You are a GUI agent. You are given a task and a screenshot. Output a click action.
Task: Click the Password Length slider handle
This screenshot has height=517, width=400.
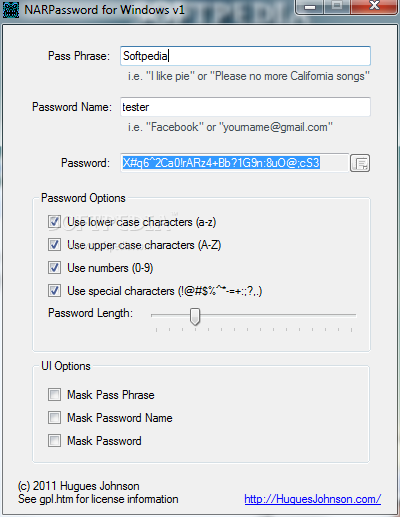pyautogui.click(x=195, y=316)
